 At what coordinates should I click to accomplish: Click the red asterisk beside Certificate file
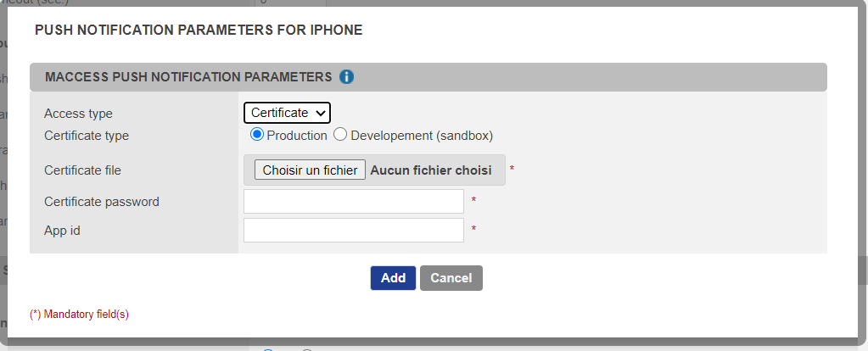point(512,170)
